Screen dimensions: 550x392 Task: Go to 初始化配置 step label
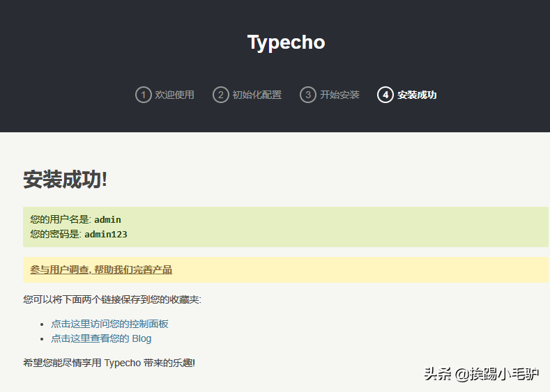257,95
